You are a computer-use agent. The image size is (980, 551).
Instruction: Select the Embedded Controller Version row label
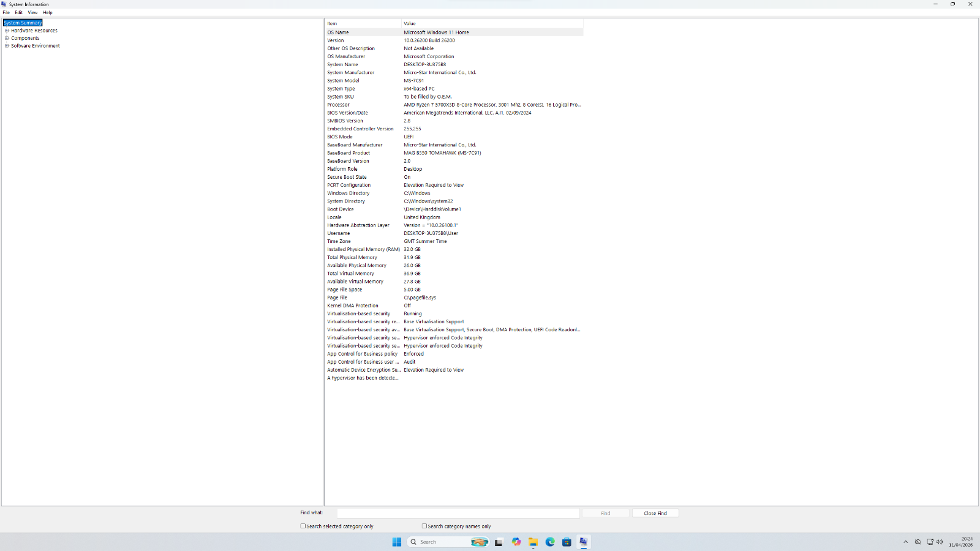coord(360,129)
